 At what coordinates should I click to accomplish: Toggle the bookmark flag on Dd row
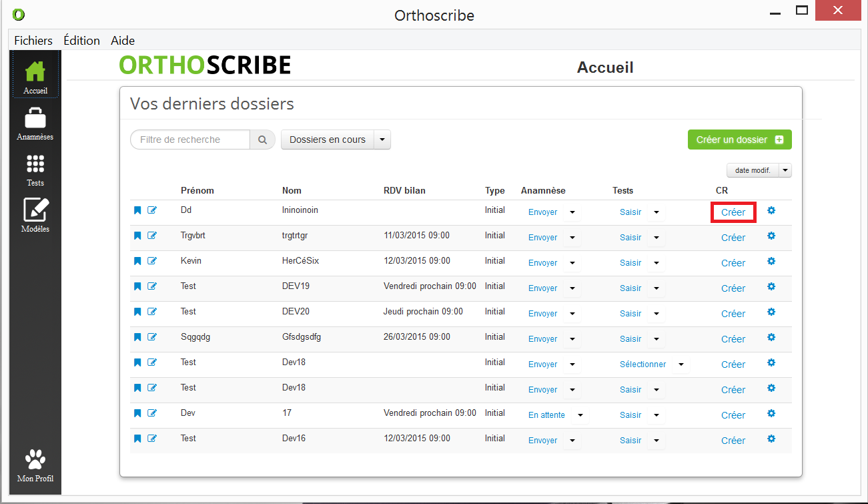tap(137, 210)
